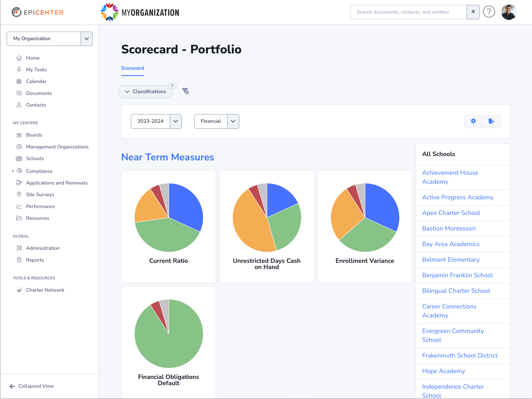
Task: Click the export scorecard button
Action: point(491,121)
